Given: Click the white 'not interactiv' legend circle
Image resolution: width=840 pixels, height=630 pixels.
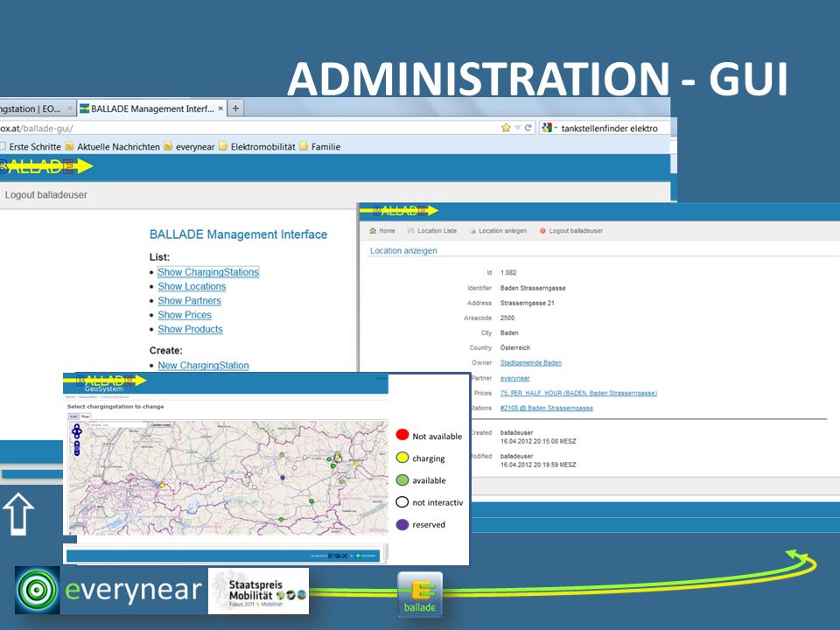Looking at the screenshot, I should pyautogui.click(x=402, y=502).
